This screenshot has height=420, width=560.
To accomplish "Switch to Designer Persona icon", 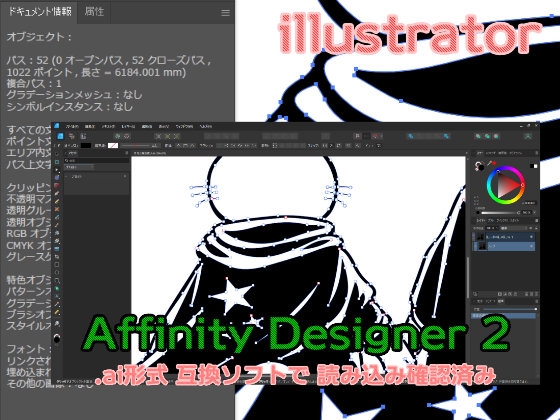I will tap(60, 136).
